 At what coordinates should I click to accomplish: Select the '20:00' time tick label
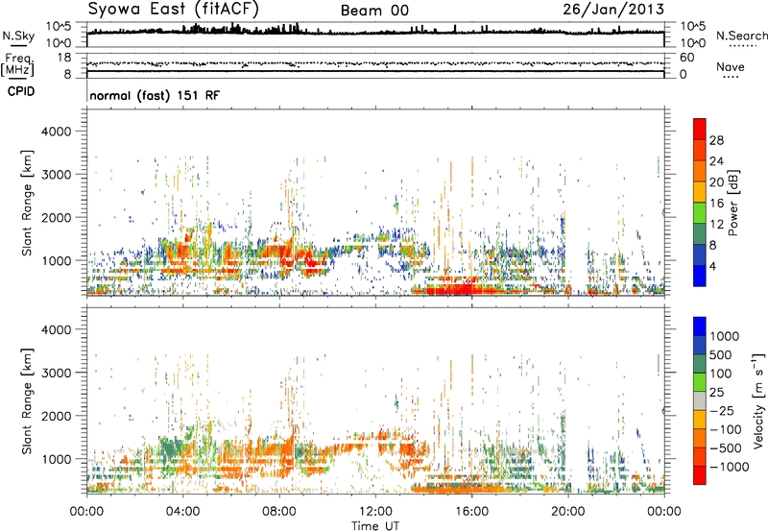tap(567, 512)
